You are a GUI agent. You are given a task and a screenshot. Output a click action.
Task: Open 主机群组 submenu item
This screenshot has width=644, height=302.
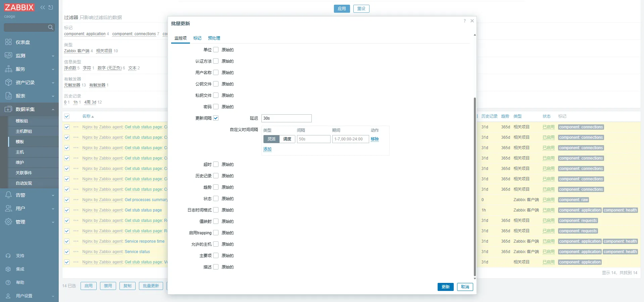(33, 131)
